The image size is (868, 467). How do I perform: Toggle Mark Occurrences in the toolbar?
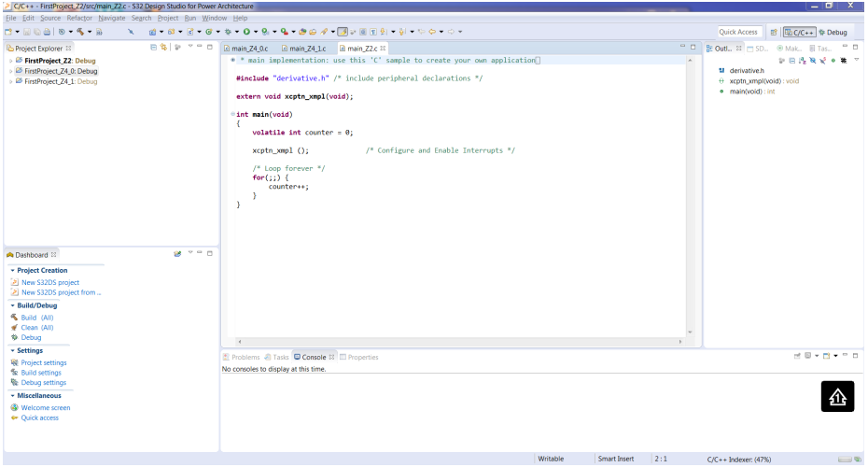coord(342,32)
